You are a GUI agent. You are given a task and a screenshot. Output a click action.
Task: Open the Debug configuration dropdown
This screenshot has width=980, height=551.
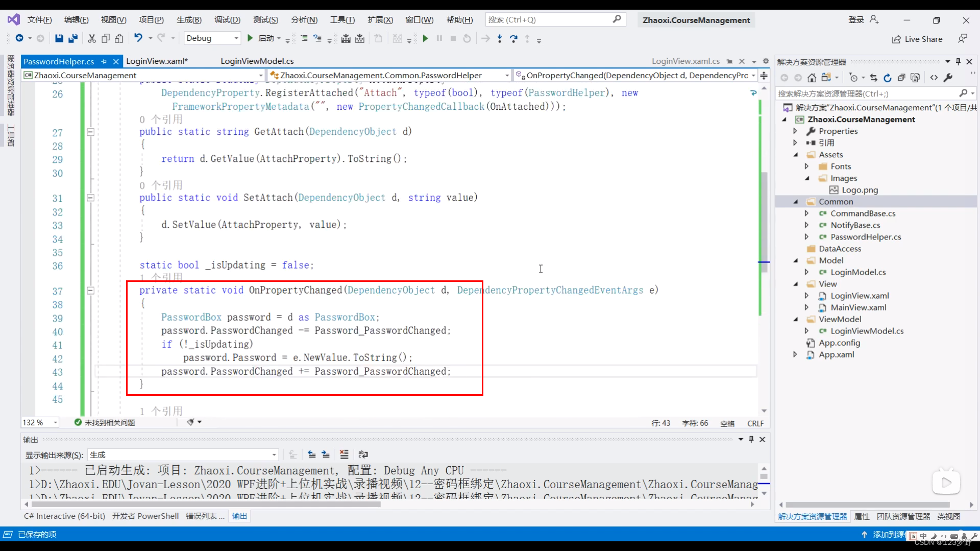(x=236, y=38)
